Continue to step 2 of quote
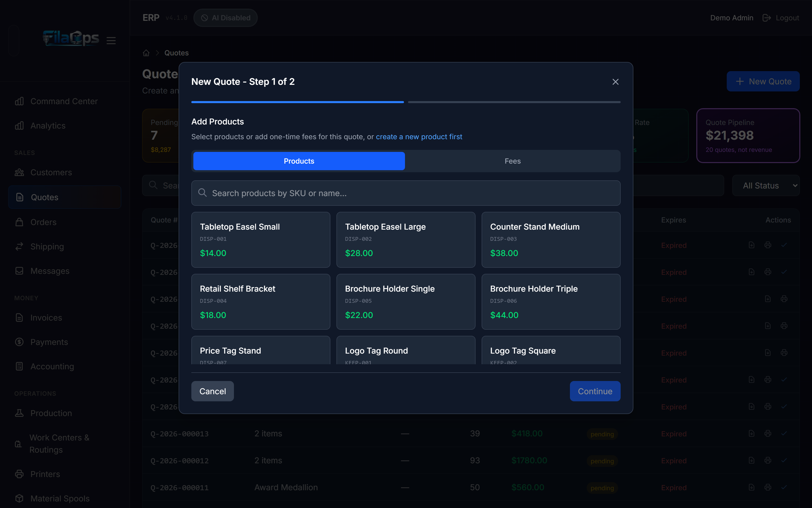Viewport: 812px width, 508px height. click(595, 391)
